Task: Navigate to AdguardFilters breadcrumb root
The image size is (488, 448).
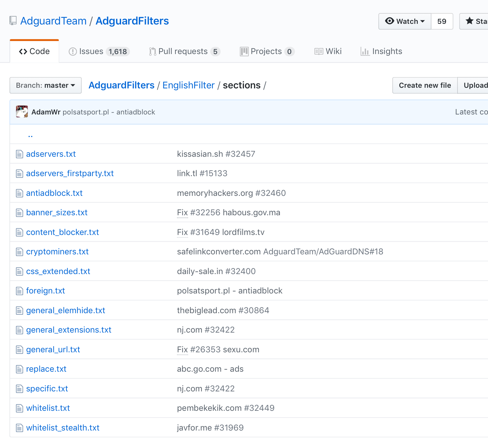Action: 121,85
